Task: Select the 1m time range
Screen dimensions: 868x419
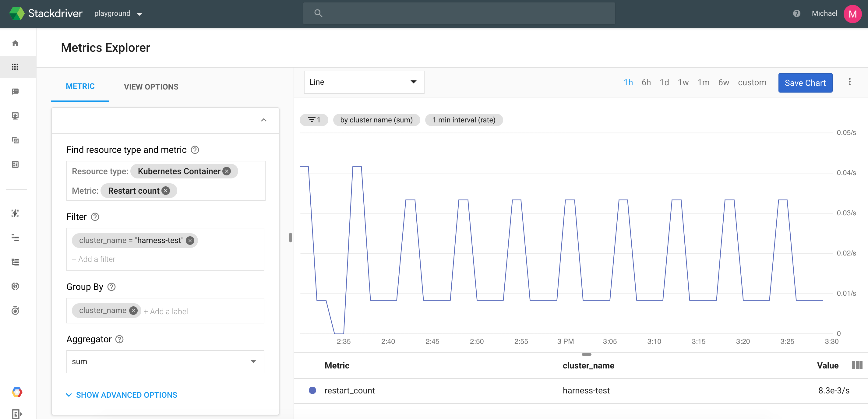Action: 703,83
